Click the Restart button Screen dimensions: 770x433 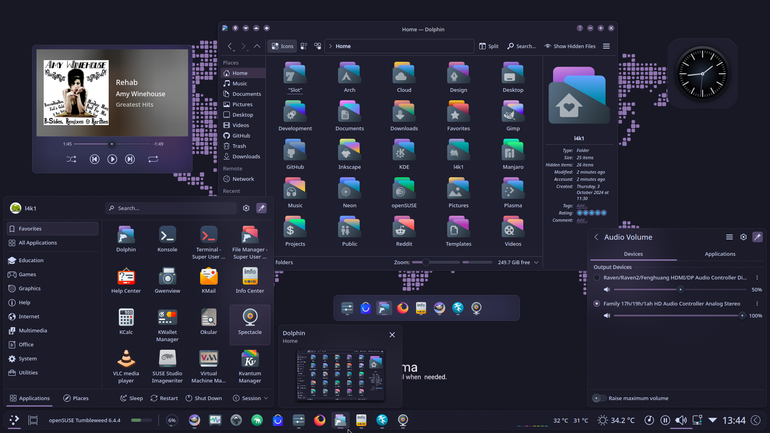click(164, 398)
